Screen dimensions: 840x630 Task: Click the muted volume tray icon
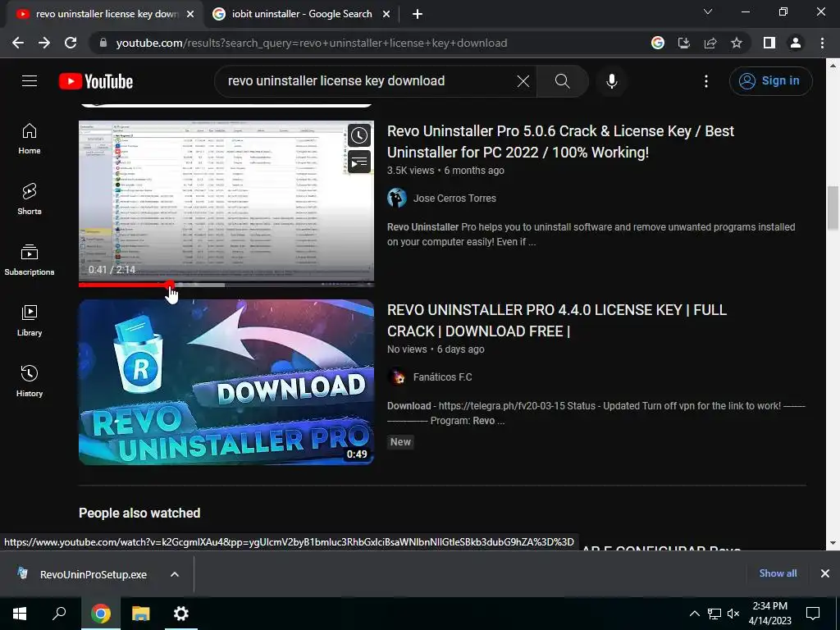pyautogui.click(x=733, y=614)
